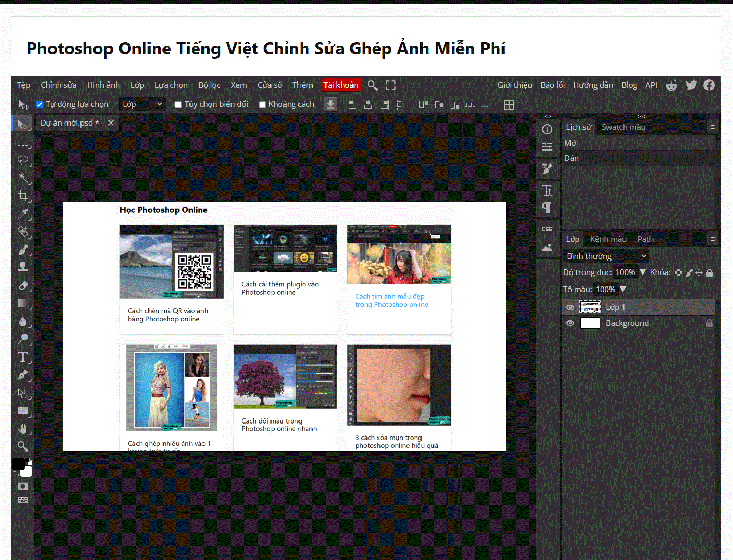The width and height of the screenshot is (733, 560).
Task: Click the red Tài khoản button
Action: click(x=341, y=85)
